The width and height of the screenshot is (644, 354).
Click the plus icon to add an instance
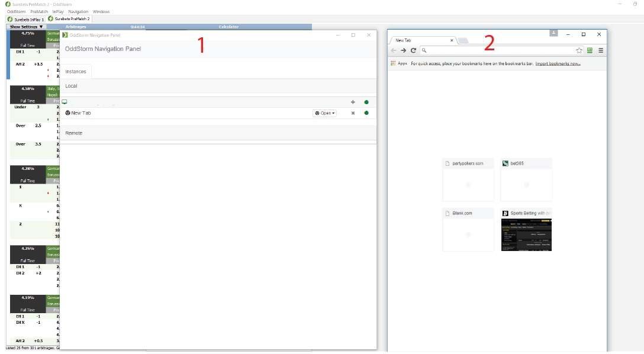(x=353, y=102)
